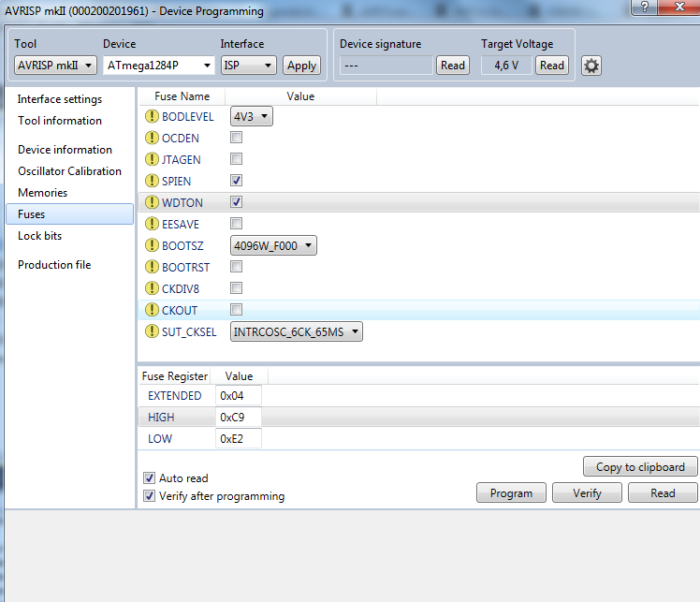Open the BOOTSZ 4096W_F000 dropdown
This screenshot has width=700, height=602.
point(273,245)
